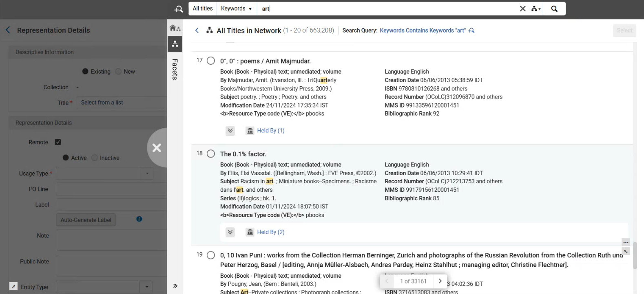The height and width of the screenshot is (294, 644).
Task: Click the Public Note text area
Action: pos(111,266)
